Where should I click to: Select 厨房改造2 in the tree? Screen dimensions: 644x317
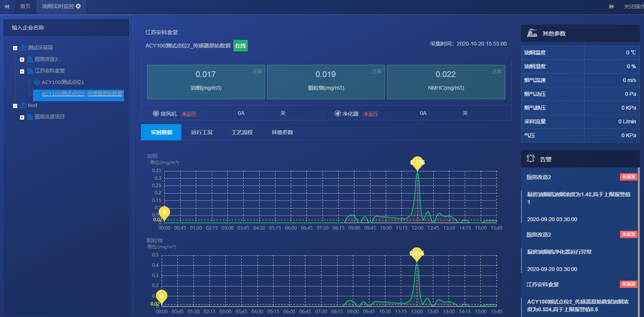point(46,59)
